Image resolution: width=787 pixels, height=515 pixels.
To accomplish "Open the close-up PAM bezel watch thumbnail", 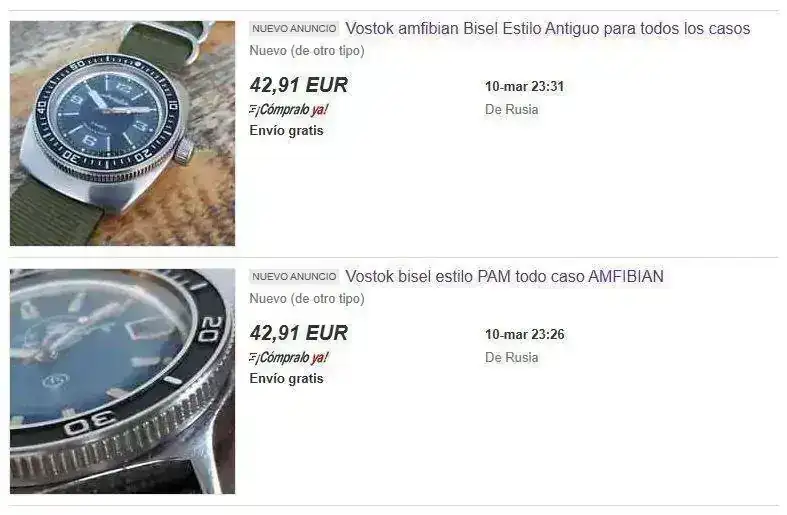I will [x=122, y=381].
